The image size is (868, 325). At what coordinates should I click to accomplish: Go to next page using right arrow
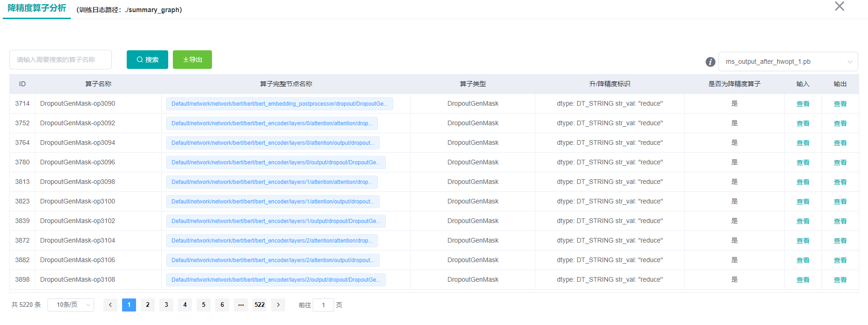tap(278, 305)
